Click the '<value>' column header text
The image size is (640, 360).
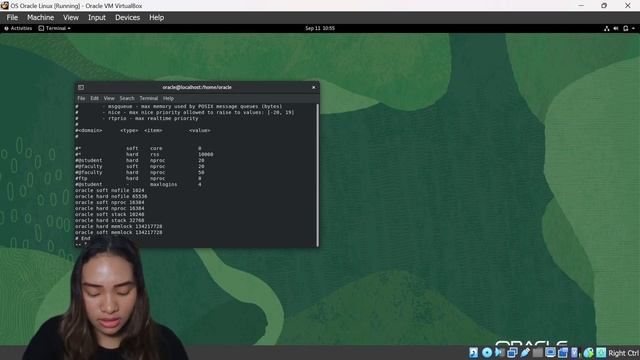[x=200, y=131]
